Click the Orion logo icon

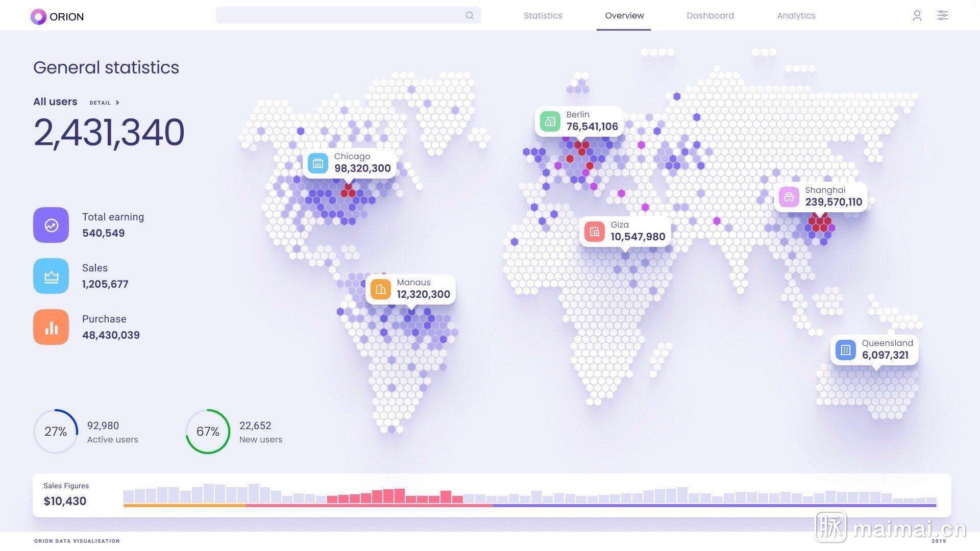point(38,17)
